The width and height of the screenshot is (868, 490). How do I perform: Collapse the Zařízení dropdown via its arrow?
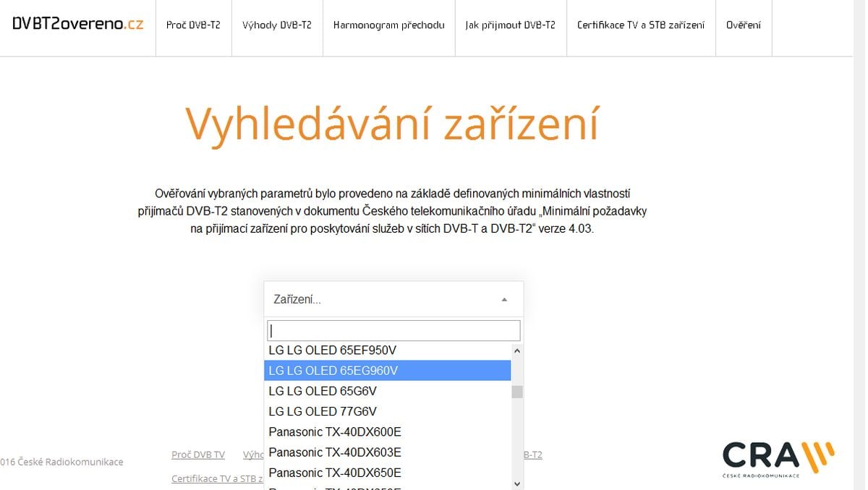click(x=504, y=298)
